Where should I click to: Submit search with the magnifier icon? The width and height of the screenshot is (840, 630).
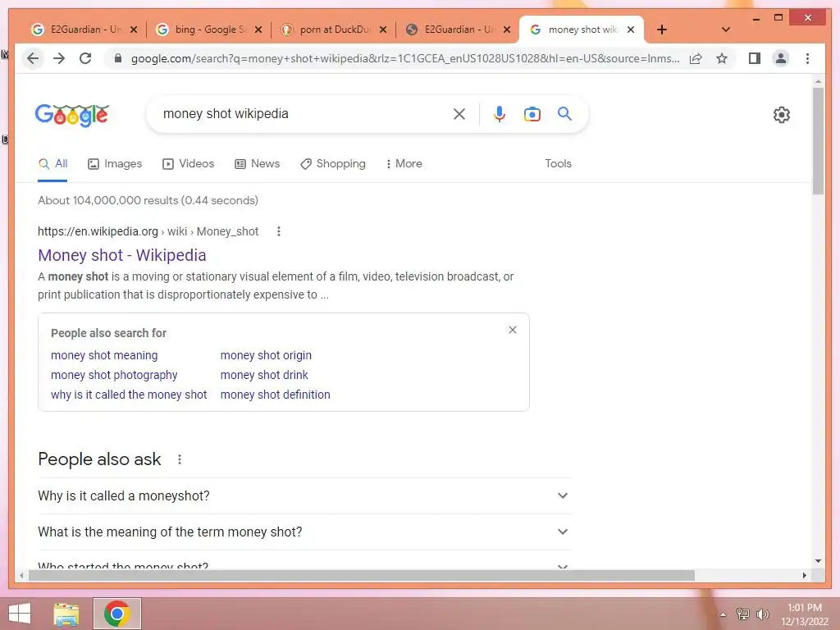click(564, 113)
